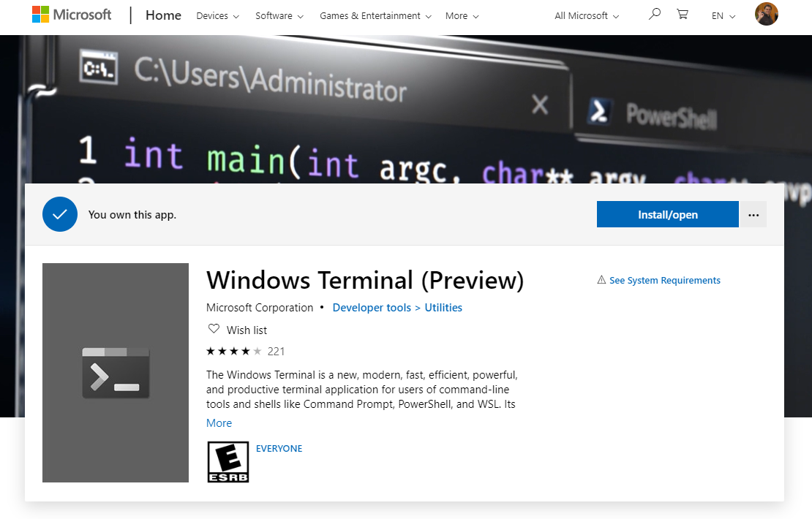Viewport: 812px width, 519px height.
Task: Click the Windows Terminal (Preview) title
Action: [365, 280]
